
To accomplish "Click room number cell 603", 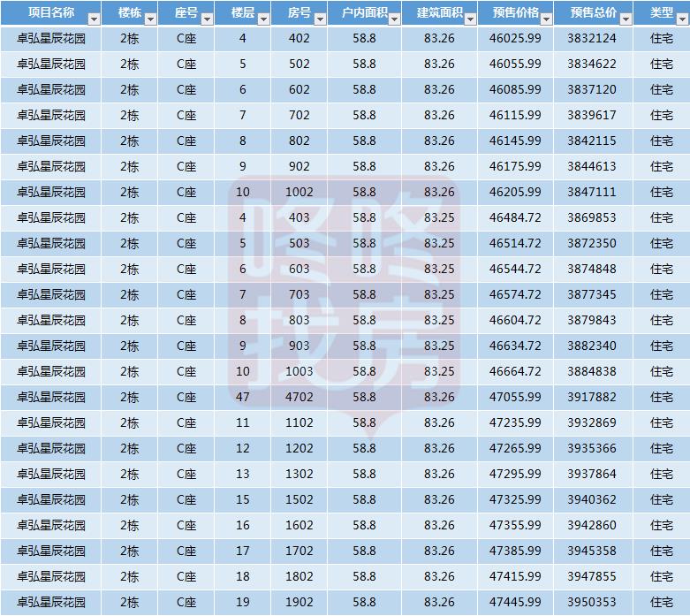I will pos(300,269).
